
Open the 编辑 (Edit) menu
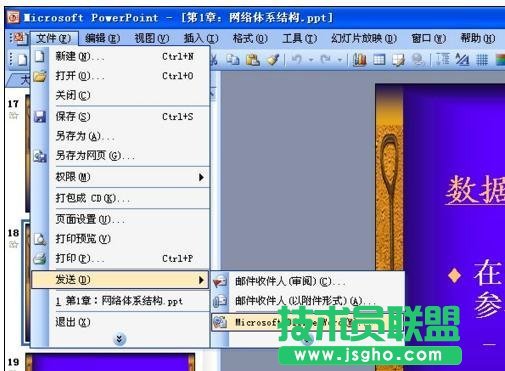coord(102,39)
